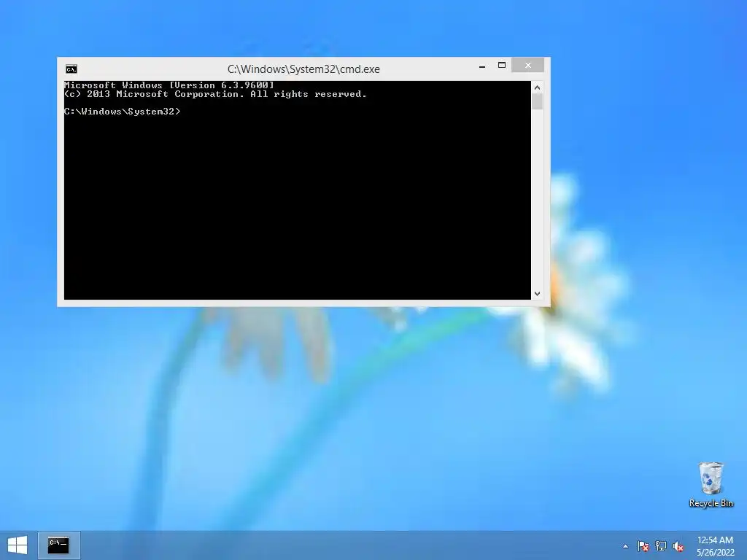Click the console scrollbar up arrow

[538, 87]
